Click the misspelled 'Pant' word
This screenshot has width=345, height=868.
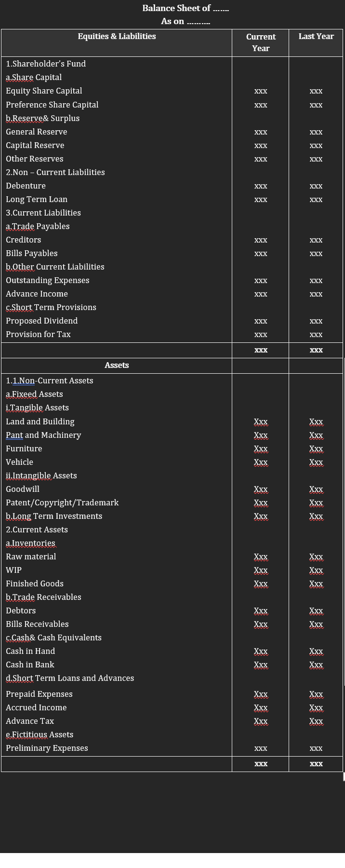pyautogui.click(x=14, y=435)
